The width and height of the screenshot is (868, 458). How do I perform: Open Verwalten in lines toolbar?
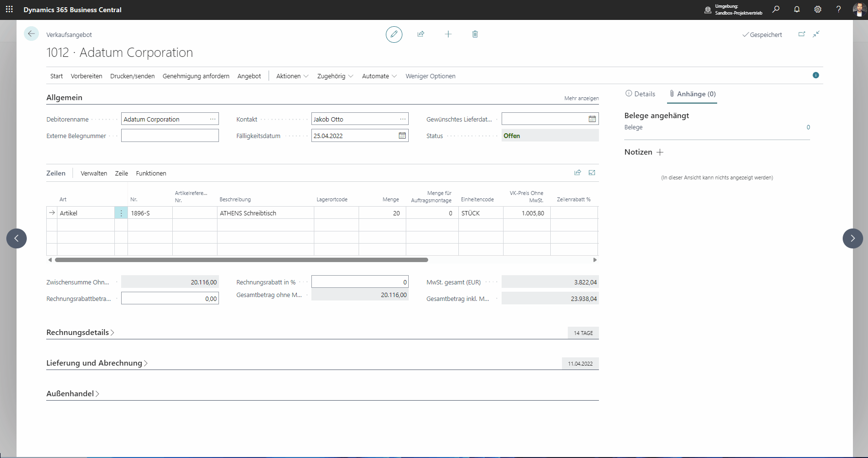(94, 174)
